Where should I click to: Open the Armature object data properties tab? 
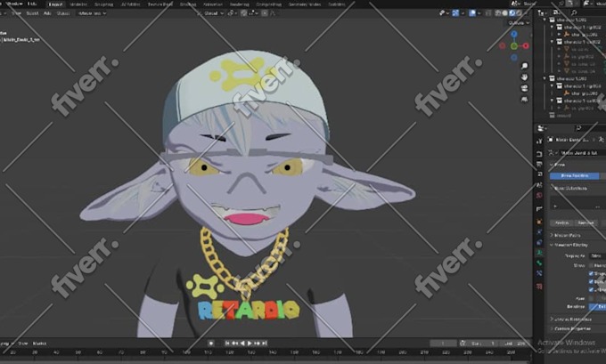click(x=539, y=253)
